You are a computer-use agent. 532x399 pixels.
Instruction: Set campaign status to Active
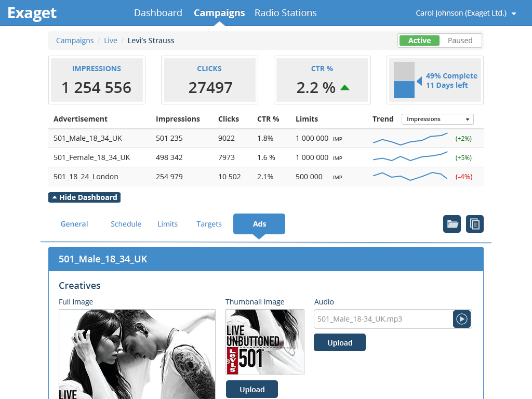coord(419,41)
